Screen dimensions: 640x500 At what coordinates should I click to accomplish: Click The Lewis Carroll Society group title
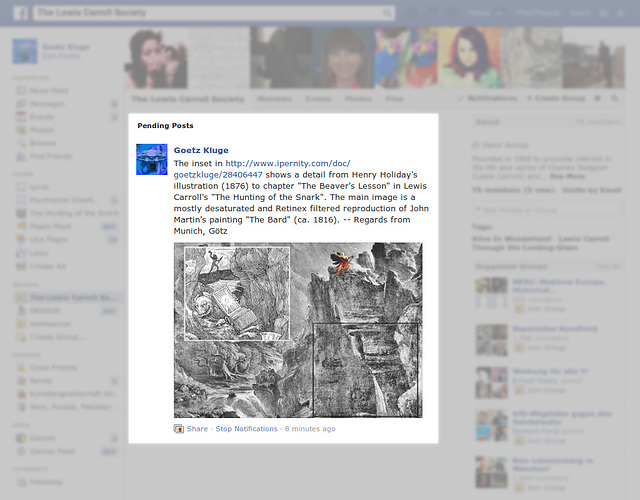[188, 99]
